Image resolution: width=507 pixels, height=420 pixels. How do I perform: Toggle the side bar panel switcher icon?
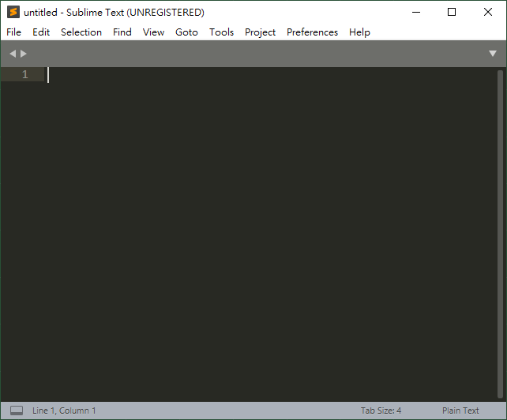point(17,411)
